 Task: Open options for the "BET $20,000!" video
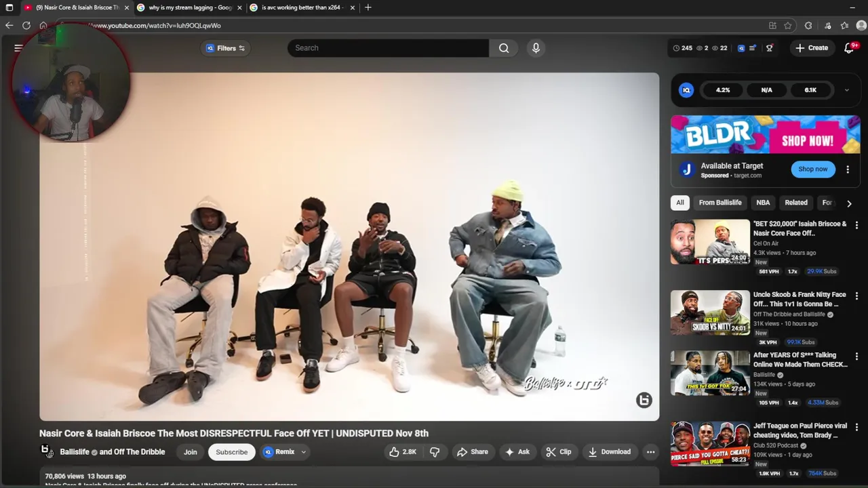(x=856, y=225)
